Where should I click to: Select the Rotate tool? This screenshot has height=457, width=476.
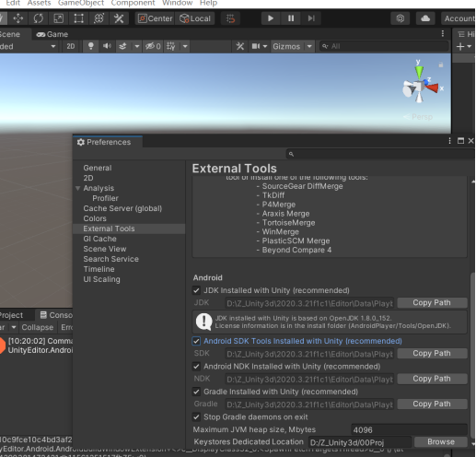click(39, 18)
